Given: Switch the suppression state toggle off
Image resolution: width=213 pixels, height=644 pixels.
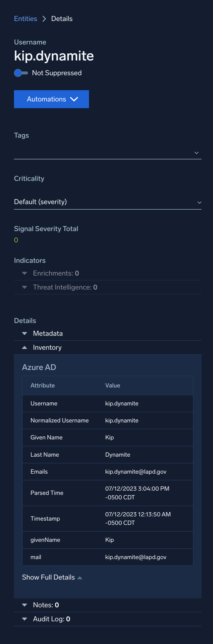Looking at the screenshot, I should click(21, 73).
